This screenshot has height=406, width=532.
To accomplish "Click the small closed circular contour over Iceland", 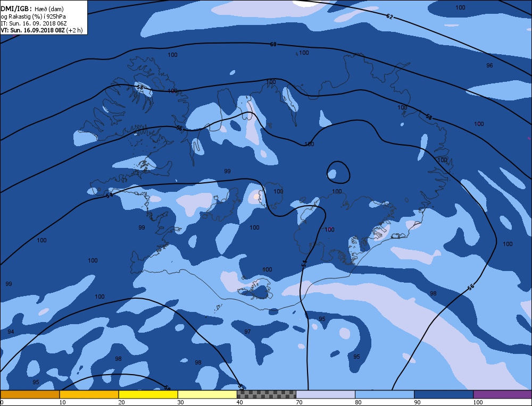I will 338,172.
